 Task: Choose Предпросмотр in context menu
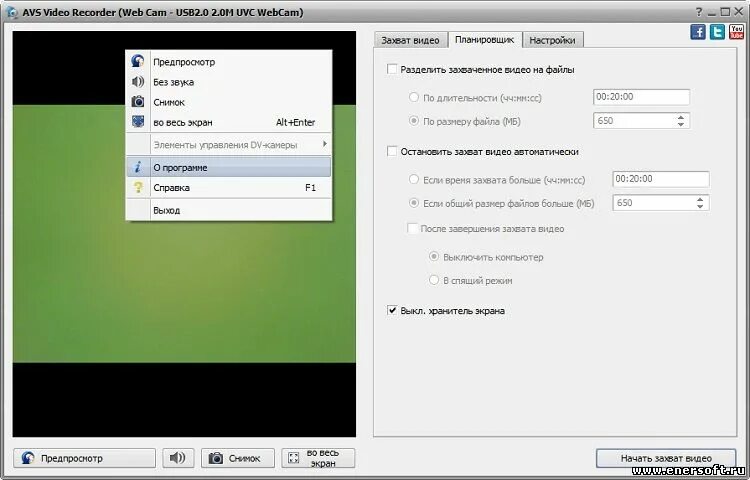[229, 62]
